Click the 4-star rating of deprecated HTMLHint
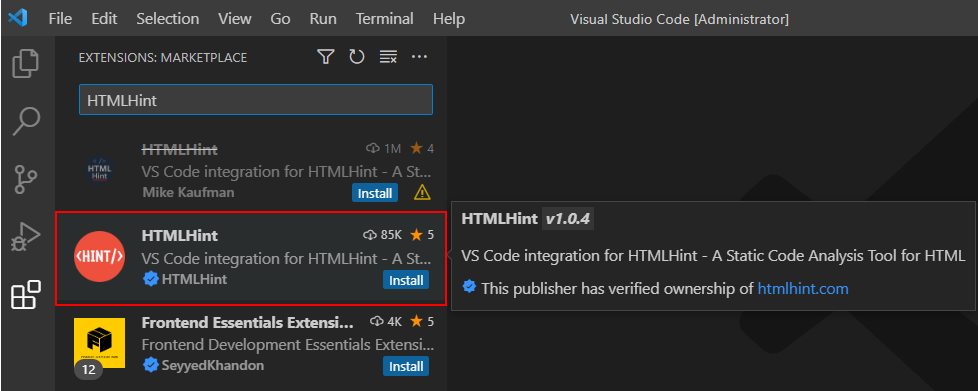The height and width of the screenshot is (391, 978). (422, 148)
